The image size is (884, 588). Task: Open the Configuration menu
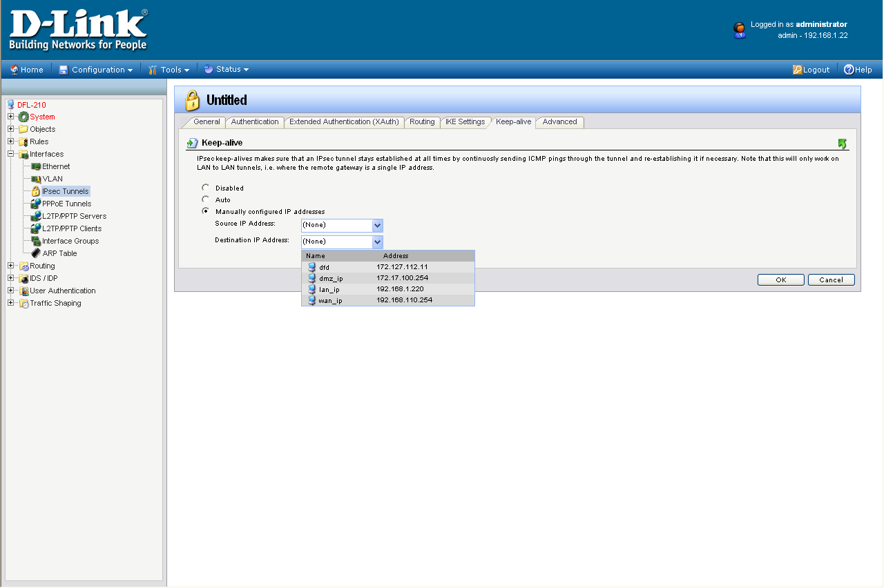click(95, 70)
